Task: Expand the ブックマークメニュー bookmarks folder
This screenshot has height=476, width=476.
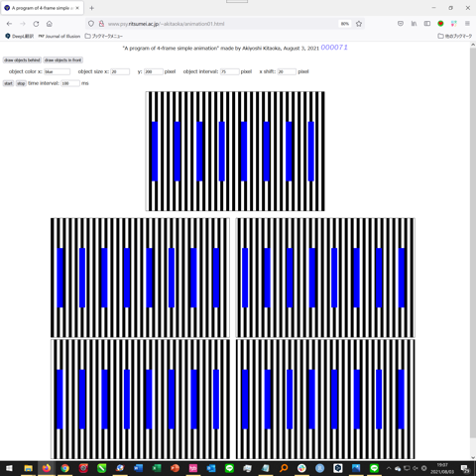Action: pyautogui.click(x=104, y=36)
